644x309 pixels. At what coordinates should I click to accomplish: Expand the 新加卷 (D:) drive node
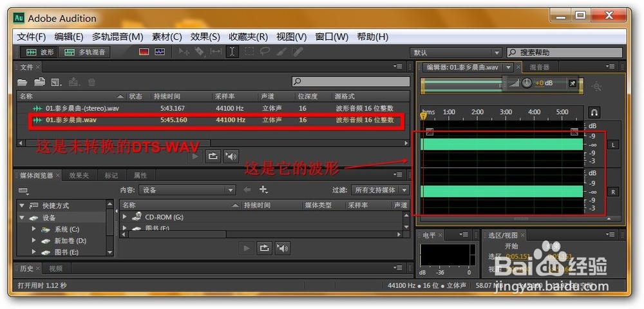(34, 241)
